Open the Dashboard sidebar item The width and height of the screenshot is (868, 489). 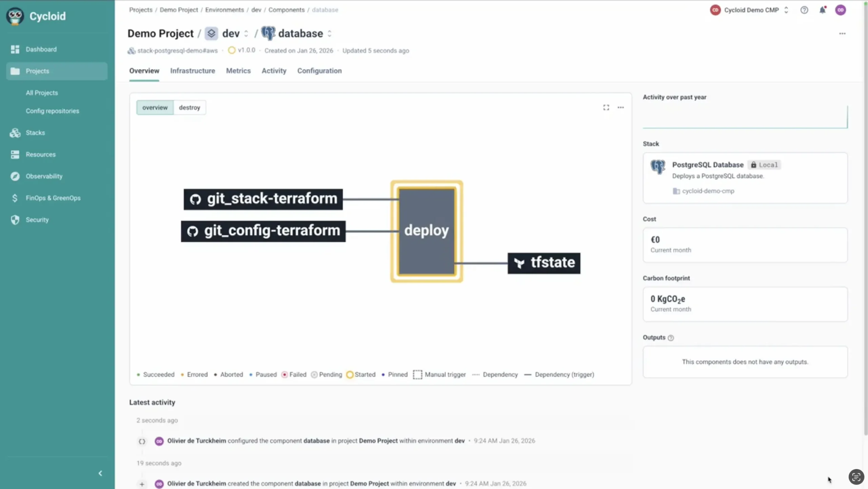pos(57,49)
